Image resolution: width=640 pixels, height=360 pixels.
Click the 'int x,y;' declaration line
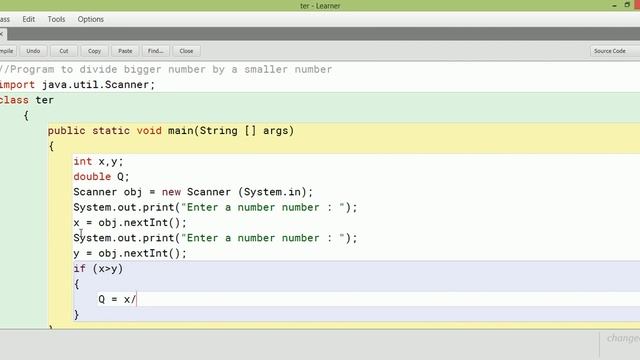98,162
